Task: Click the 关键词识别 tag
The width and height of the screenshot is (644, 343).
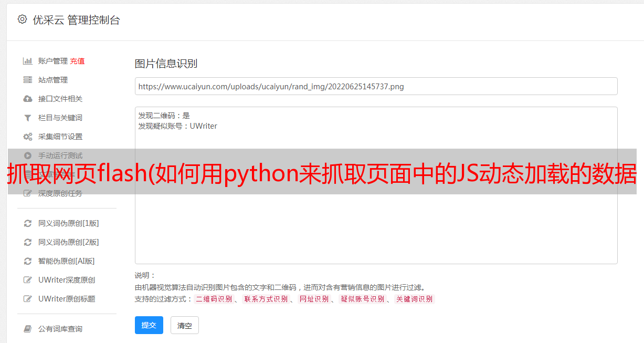Action: pyautogui.click(x=414, y=299)
